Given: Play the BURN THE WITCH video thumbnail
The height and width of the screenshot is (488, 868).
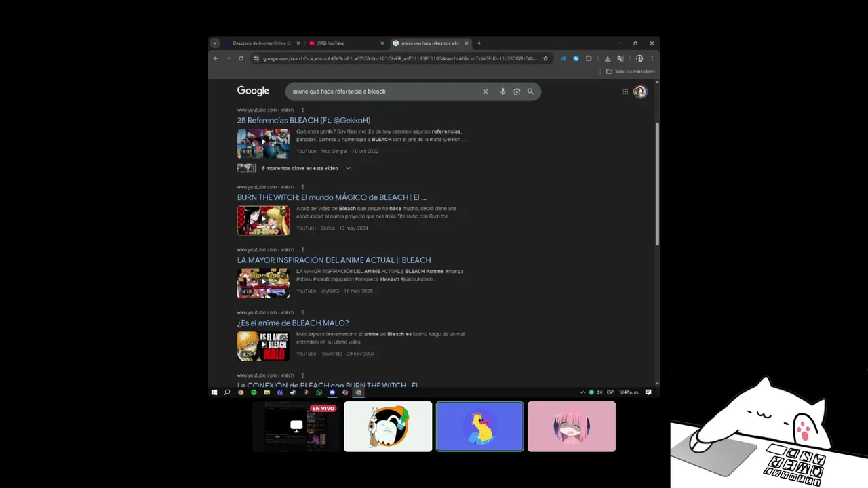Looking at the screenshot, I should coord(263,220).
